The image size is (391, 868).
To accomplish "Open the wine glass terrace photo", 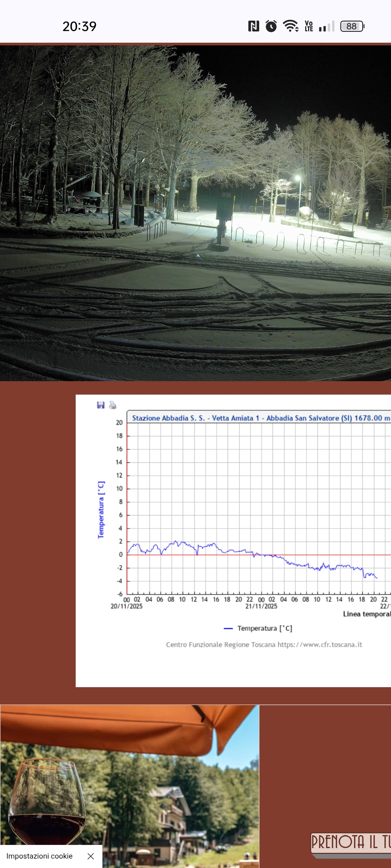I will point(130,785).
